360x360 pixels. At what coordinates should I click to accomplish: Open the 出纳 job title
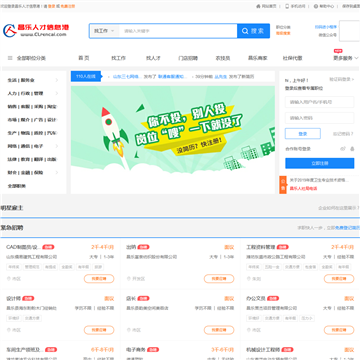[131, 247]
